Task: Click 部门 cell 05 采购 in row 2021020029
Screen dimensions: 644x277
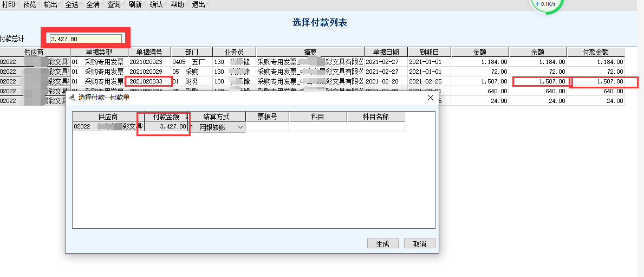Action: tap(192, 72)
